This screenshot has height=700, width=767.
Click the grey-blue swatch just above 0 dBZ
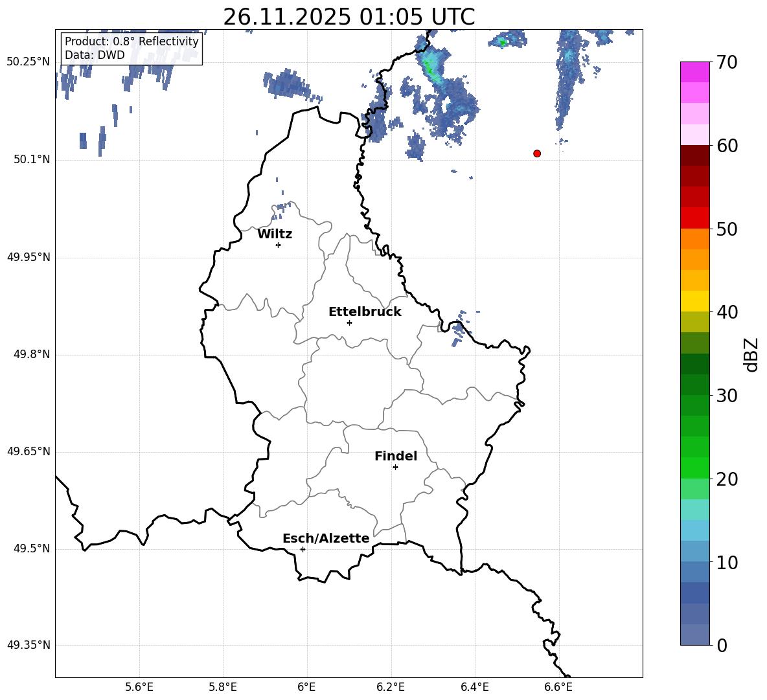coord(695,635)
